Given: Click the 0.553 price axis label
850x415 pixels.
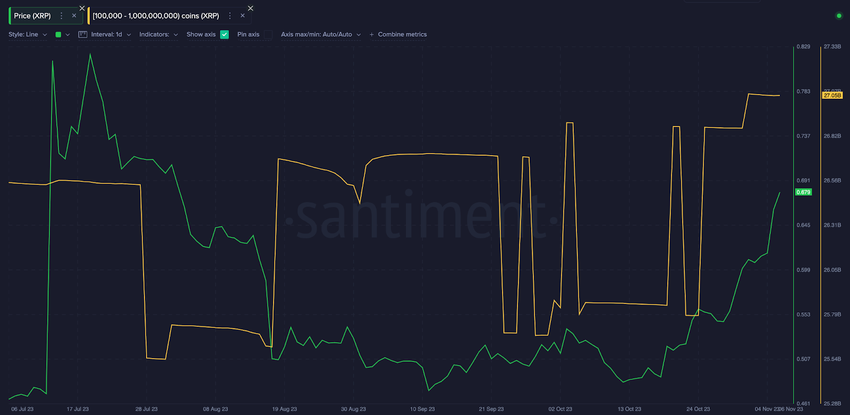Looking at the screenshot, I should pos(803,314).
